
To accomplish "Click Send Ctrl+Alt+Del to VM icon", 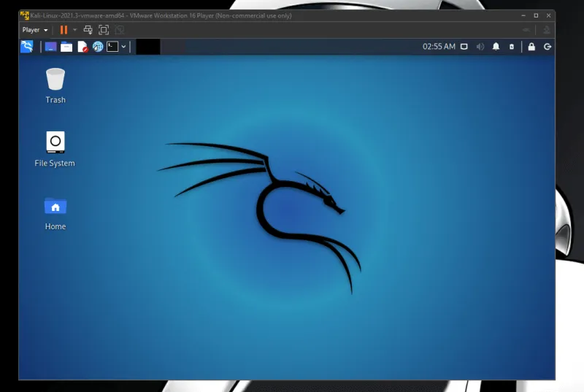I will pyautogui.click(x=88, y=30).
